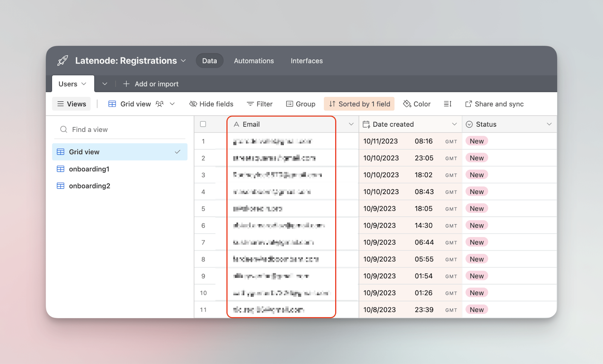Open the Email column dropdown arrow
Screen dimensions: 603x364
click(351, 124)
